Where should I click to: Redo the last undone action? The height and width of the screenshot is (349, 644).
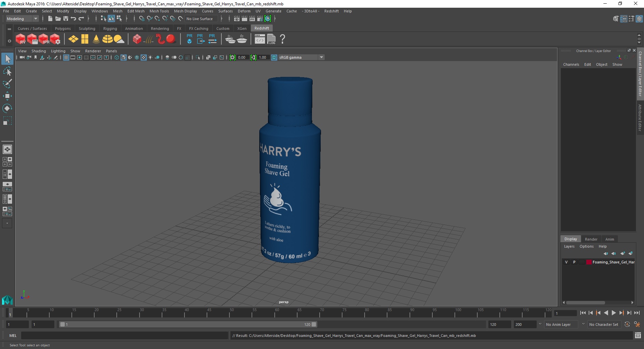coord(81,19)
